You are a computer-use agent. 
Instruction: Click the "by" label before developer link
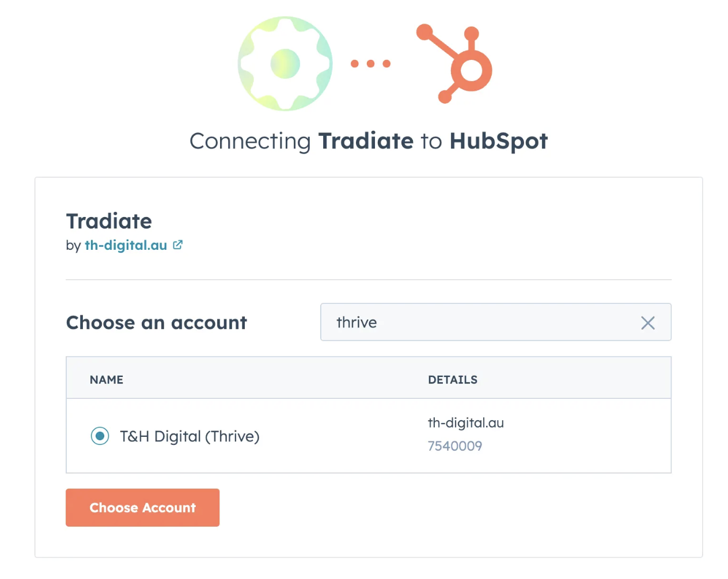pos(73,246)
